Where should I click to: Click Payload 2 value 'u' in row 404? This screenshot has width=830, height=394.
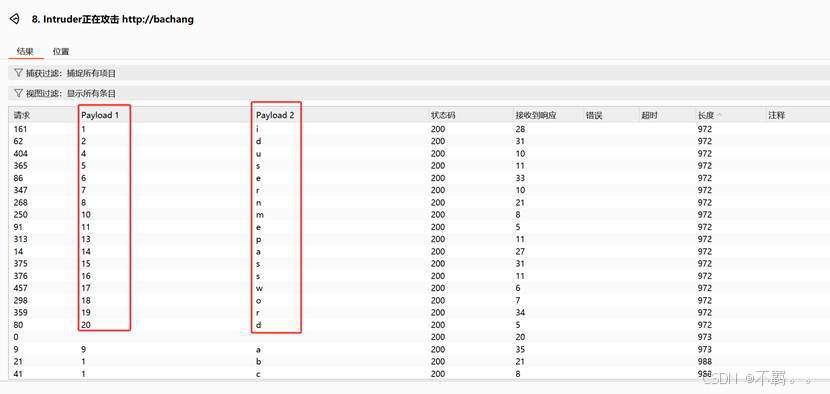pyautogui.click(x=258, y=154)
